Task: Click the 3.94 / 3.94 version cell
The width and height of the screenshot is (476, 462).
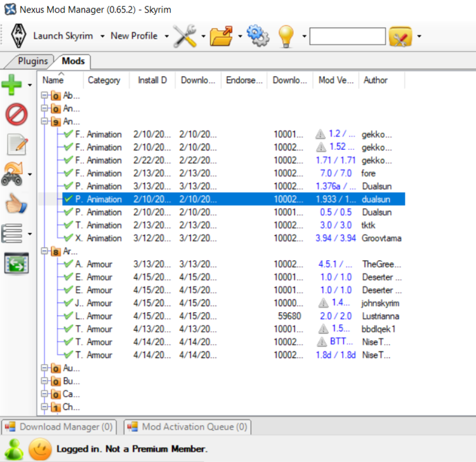Action: 336,238
